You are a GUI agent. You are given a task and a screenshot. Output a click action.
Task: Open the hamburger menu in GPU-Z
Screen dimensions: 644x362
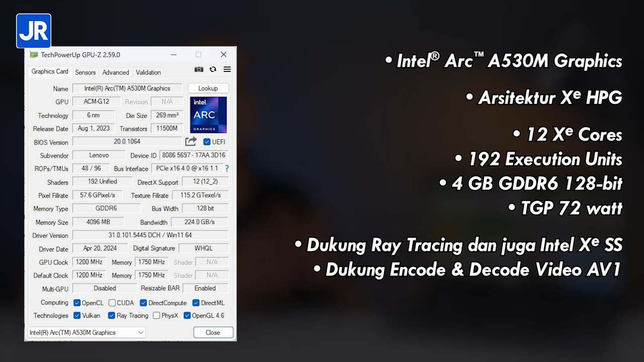227,69
